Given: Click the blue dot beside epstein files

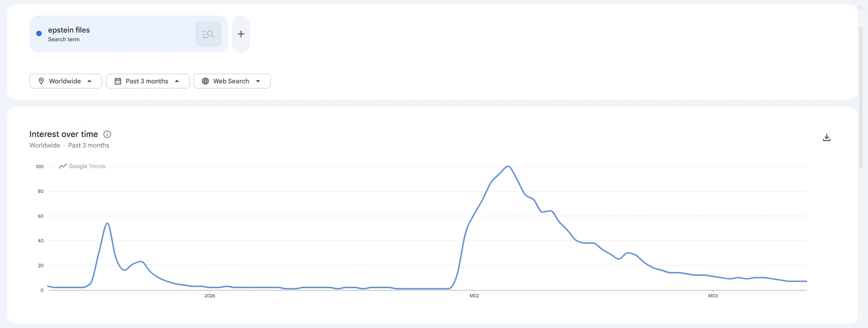Looking at the screenshot, I should (39, 33).
